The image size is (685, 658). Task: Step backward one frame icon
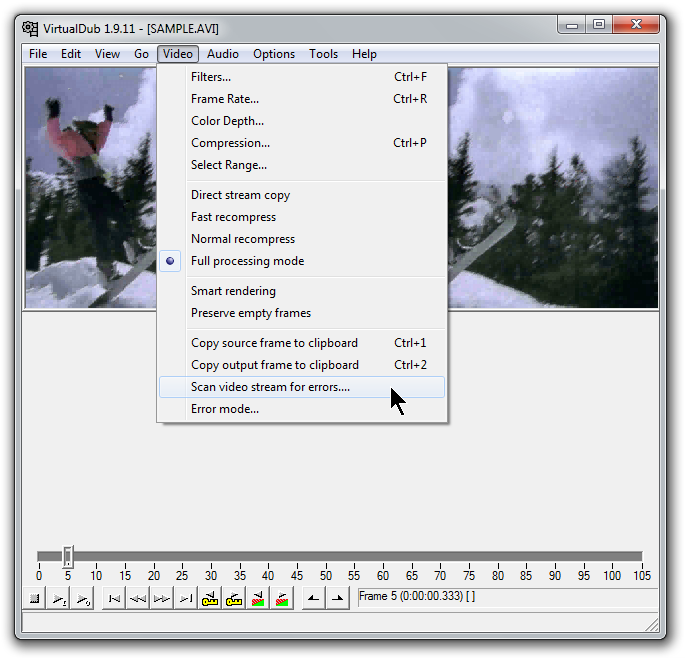(x=138, y=599)
